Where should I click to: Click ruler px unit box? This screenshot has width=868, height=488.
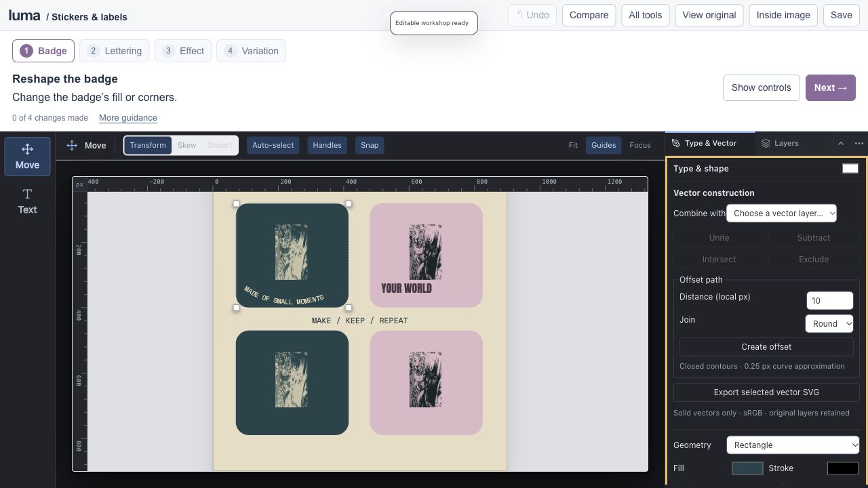(x=80, y=184)
